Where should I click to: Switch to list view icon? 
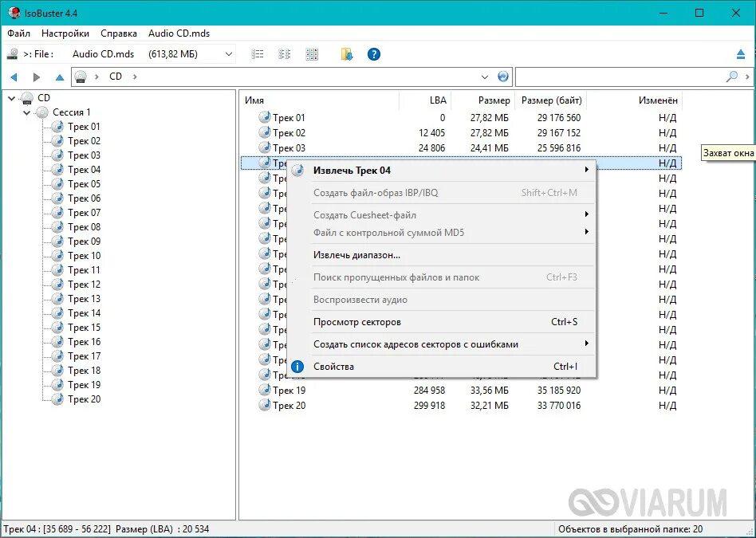tap(258, 54)
